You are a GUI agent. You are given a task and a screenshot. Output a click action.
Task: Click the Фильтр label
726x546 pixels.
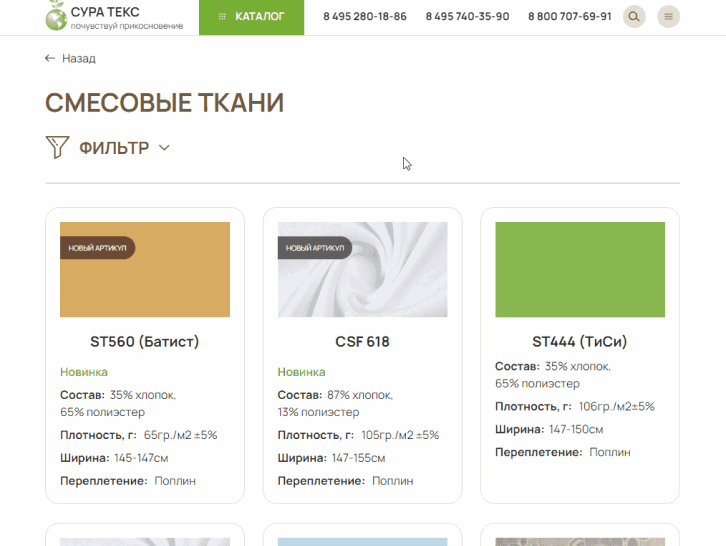[x=114, y=148]
